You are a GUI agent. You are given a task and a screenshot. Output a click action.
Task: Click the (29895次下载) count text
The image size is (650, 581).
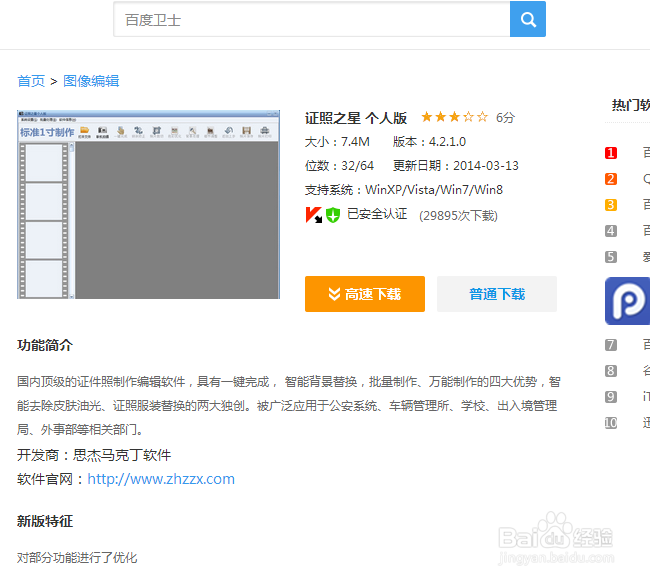click(x=458, y=216)
